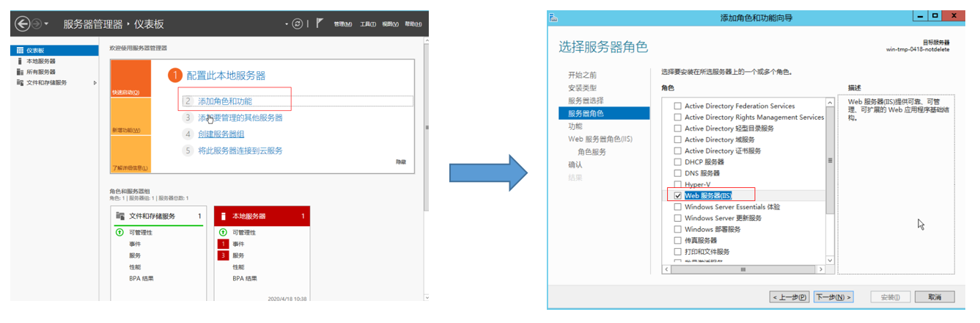Screen dimensions: 980x323
Task: Open the 帮助(H) menu
Action: 413,24
